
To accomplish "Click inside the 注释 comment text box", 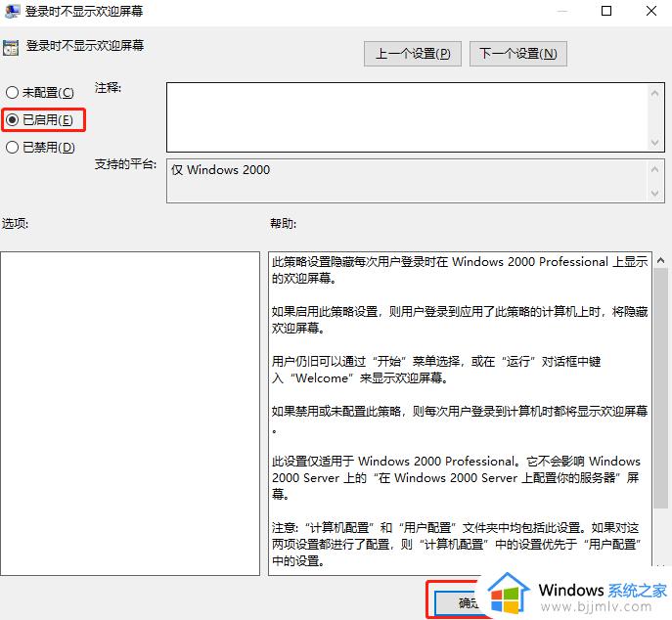I will (x=407, y=117).
